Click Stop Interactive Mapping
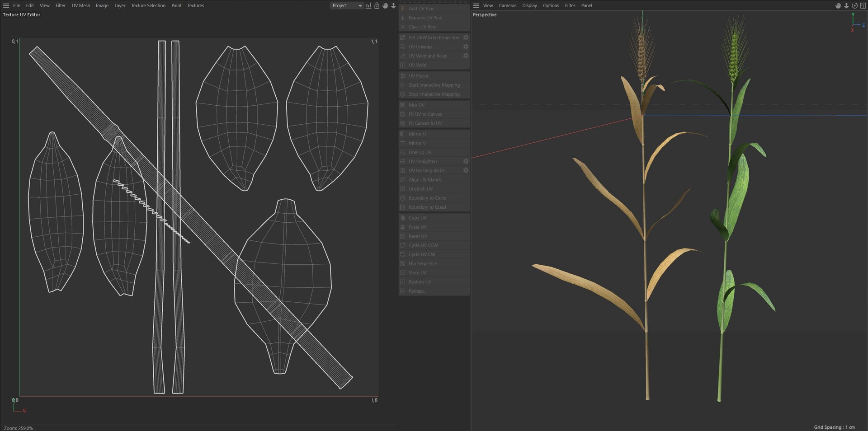This screenshot has height=431, width=868. pos(434,94)
